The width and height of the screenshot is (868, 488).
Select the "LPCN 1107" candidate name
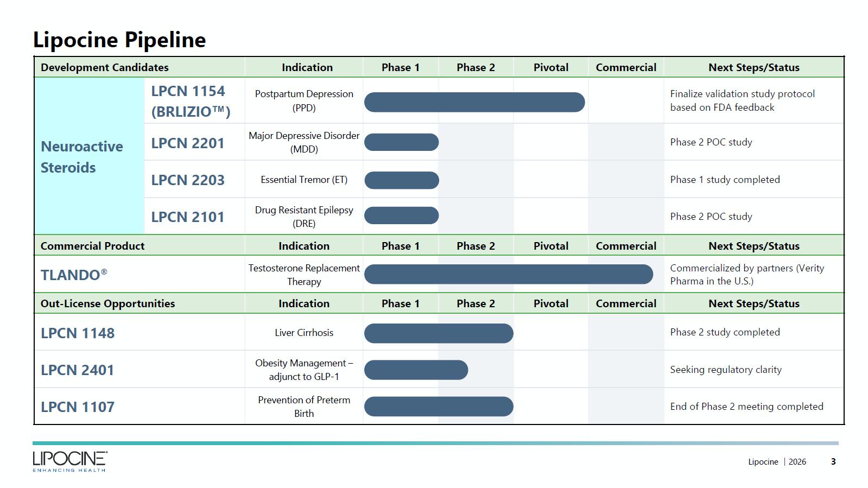tap(78, 407)
